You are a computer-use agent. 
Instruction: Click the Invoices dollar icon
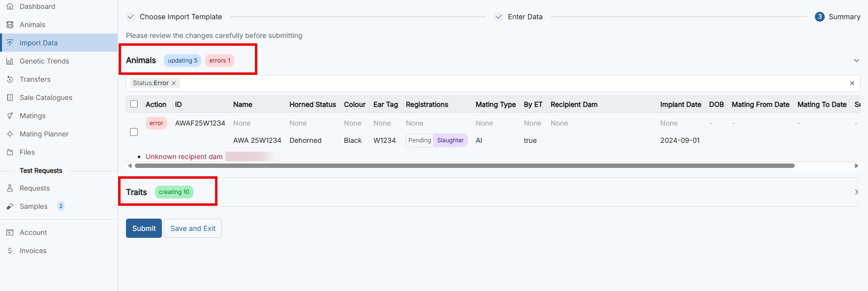click(10, 251)
